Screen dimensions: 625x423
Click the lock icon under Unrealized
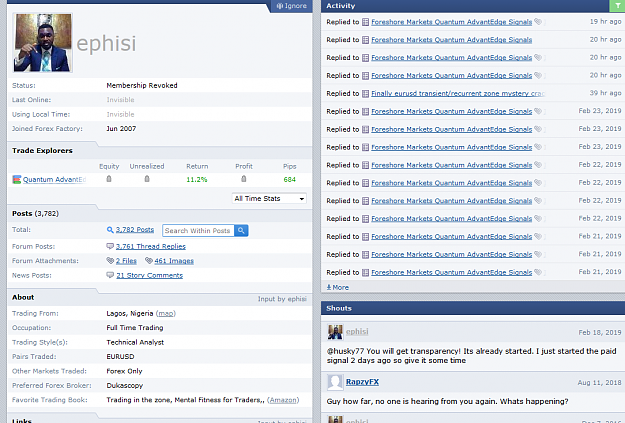coord(147,179)
